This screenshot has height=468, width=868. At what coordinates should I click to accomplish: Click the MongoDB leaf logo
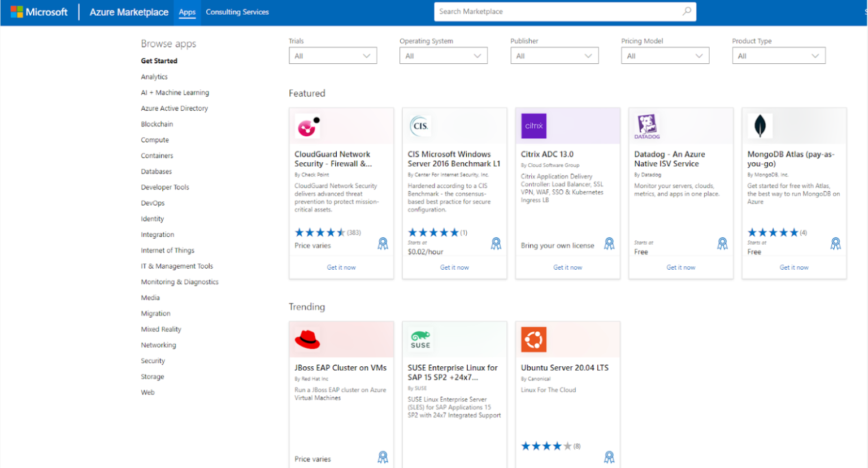[x=760, y=126]
